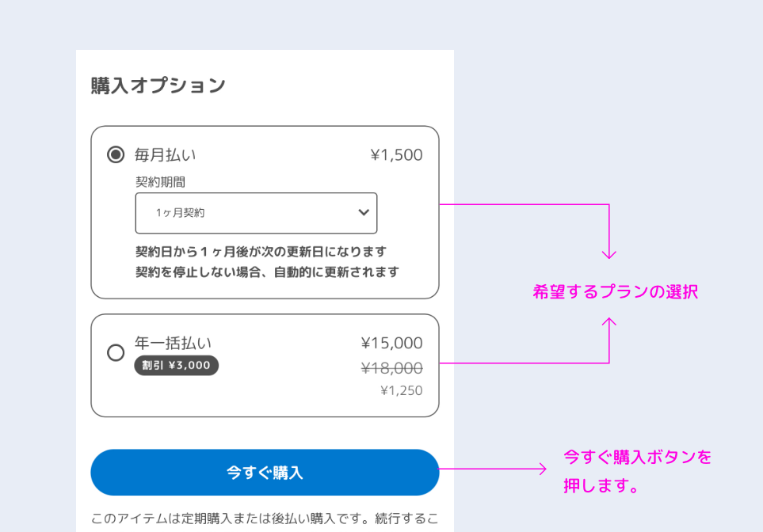The height and width of the screenshot is (532, 763).
Task: Click the ¥1,250 per-month equivalent price
Action: coord(401,390)
